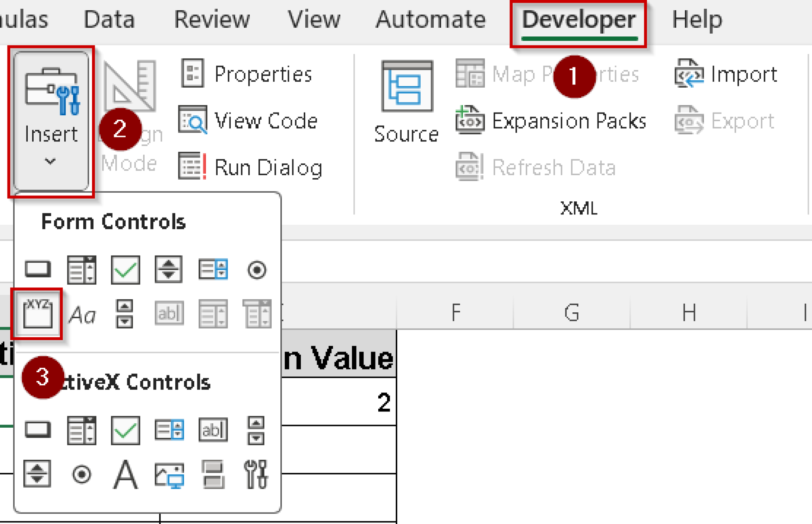Insert the ActiveX Image control
The width and height of the screenshot is (812, 524).
tap(169, 474)
